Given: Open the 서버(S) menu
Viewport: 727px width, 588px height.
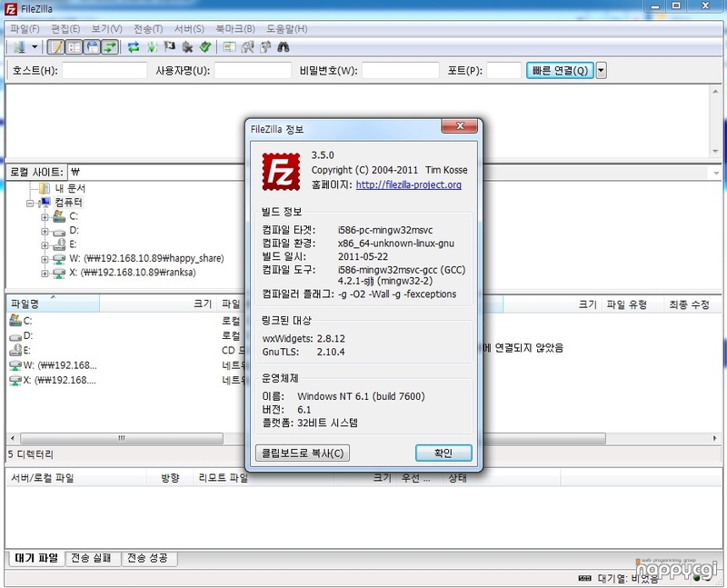Looking at the screenshot, I should [189, 29].
